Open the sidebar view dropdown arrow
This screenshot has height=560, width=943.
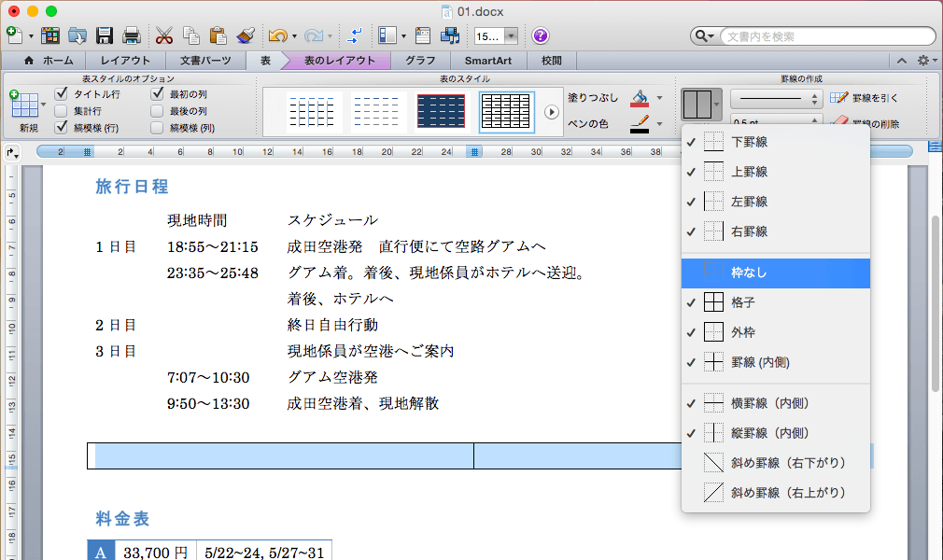(x=403, y=36)
